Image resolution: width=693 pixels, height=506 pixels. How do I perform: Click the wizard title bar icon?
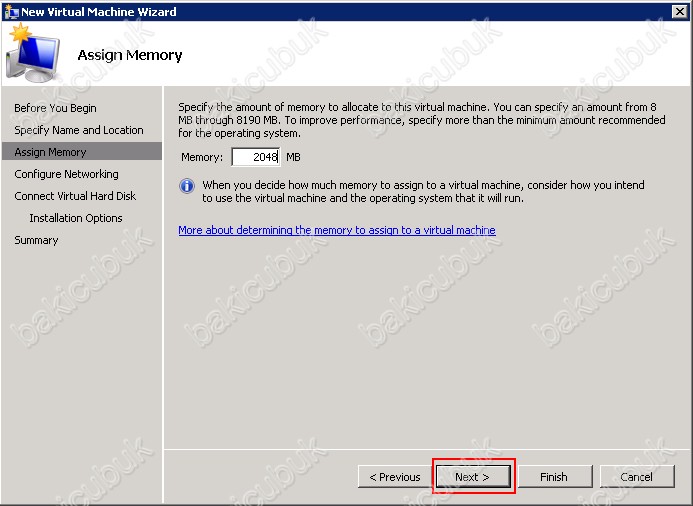click(10, 11)
